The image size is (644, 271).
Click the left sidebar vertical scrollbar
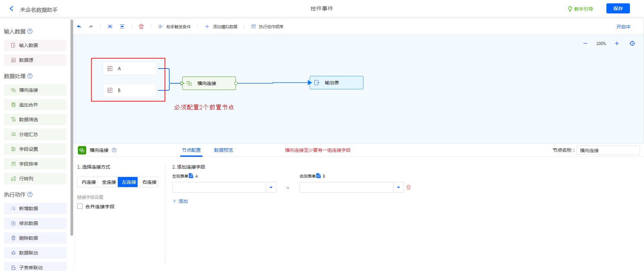[72, 128]
